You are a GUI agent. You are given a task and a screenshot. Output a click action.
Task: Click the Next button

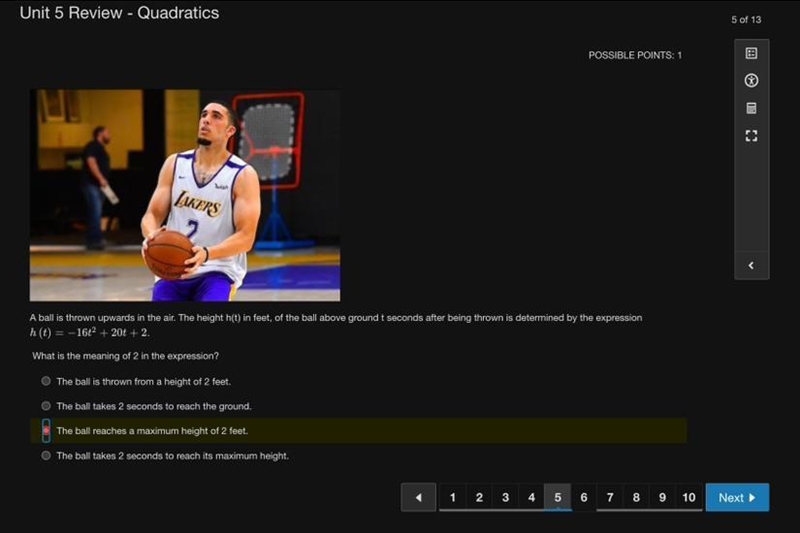(737, 497)
